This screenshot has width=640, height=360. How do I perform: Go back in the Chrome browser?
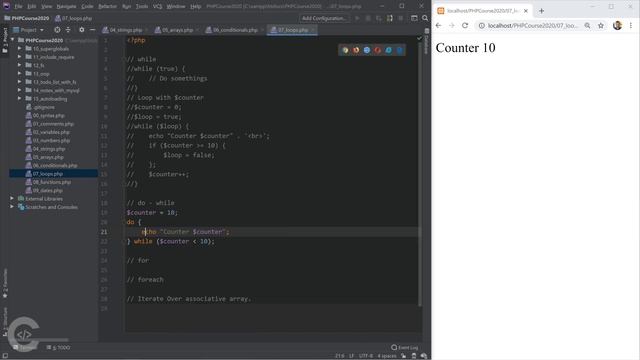439,25
